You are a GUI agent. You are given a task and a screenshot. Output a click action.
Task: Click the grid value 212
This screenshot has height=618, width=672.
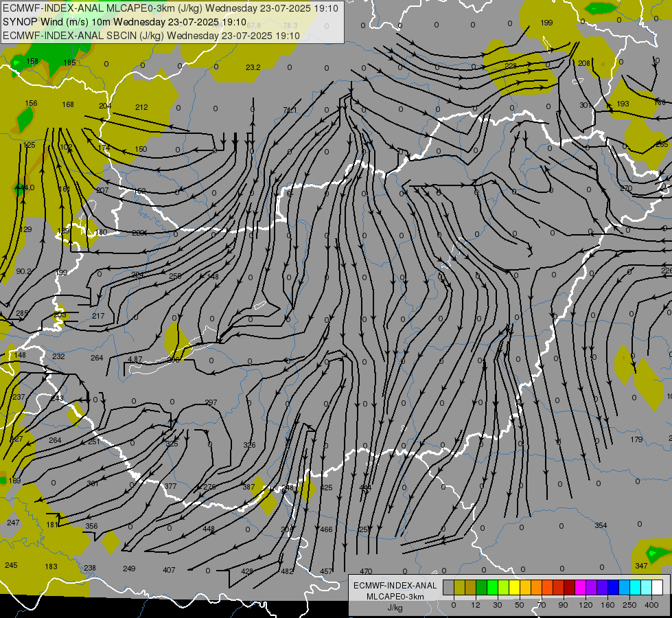(141, 107)
